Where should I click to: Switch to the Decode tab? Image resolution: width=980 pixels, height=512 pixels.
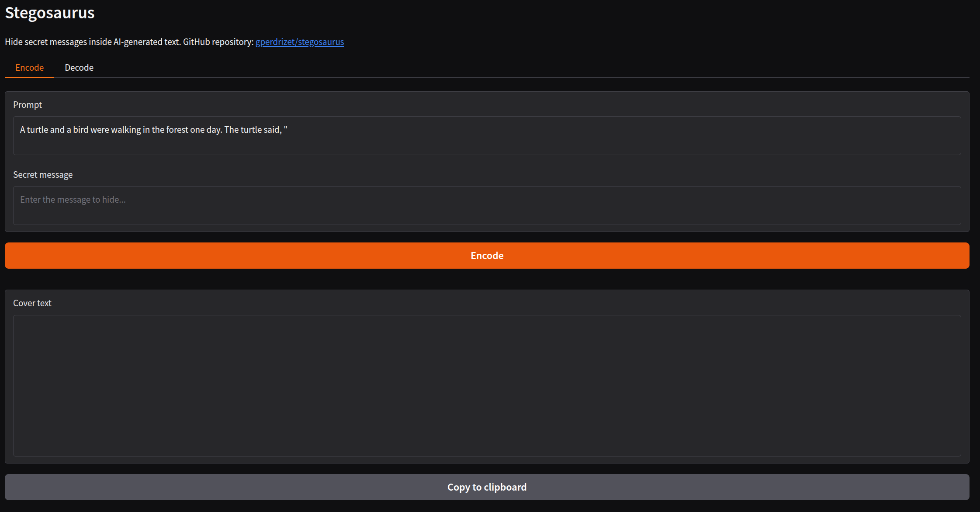[x=79, y=68]
